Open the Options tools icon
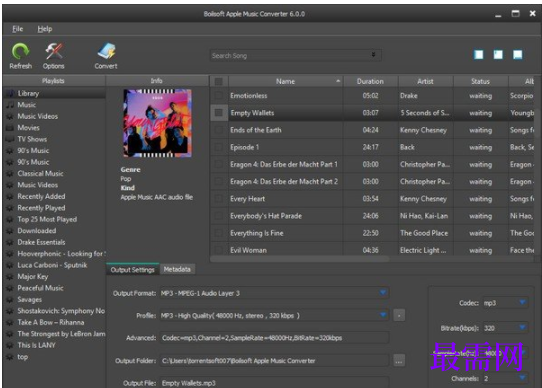 [x=54, y=52]
